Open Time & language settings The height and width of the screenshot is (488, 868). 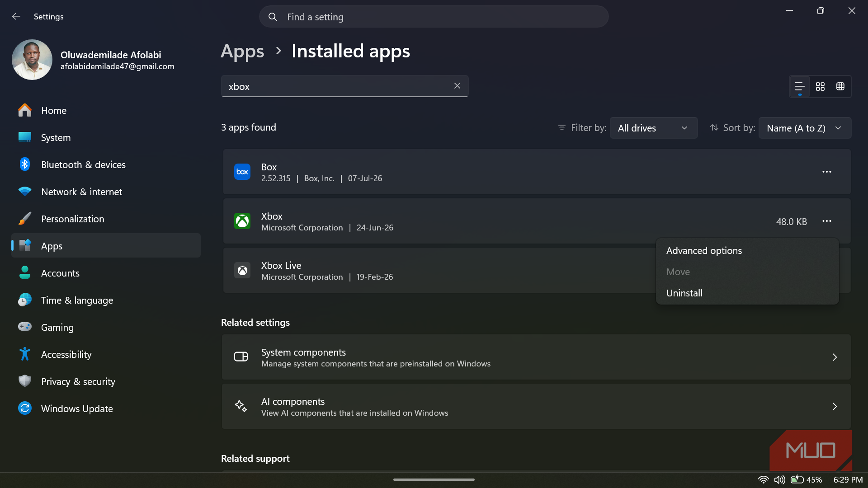pos(106,300)
